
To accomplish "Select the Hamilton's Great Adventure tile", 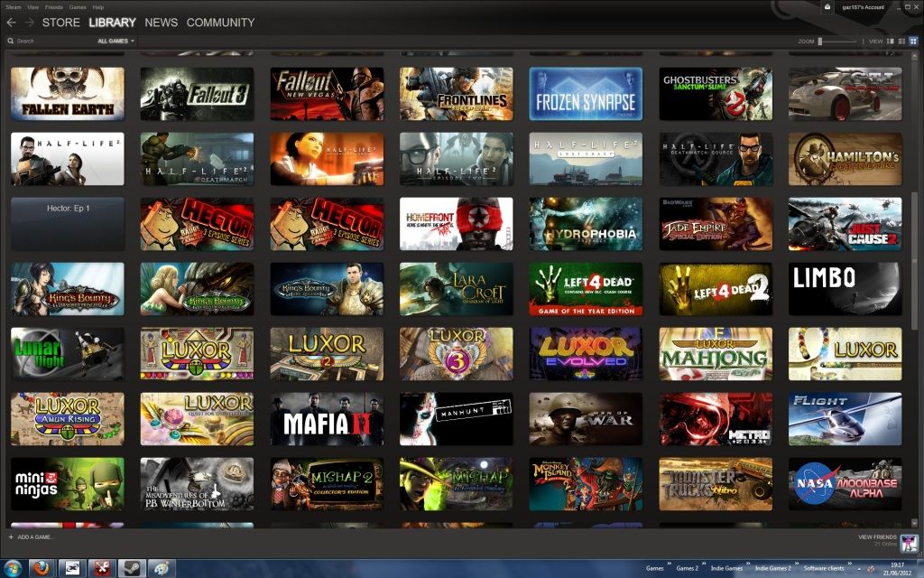I will [x=845, y=159].
